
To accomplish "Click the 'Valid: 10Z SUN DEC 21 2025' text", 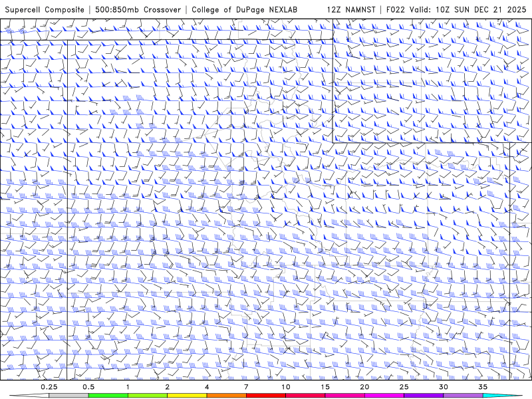I will 468,9.
